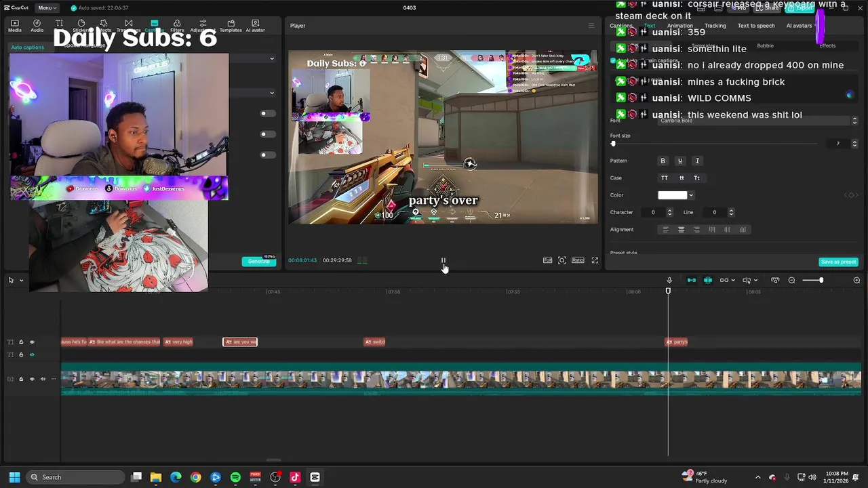The image size is (868, 488).
Task: Open the Filters panel in the top toolbar
Action: tap(177, 26)
